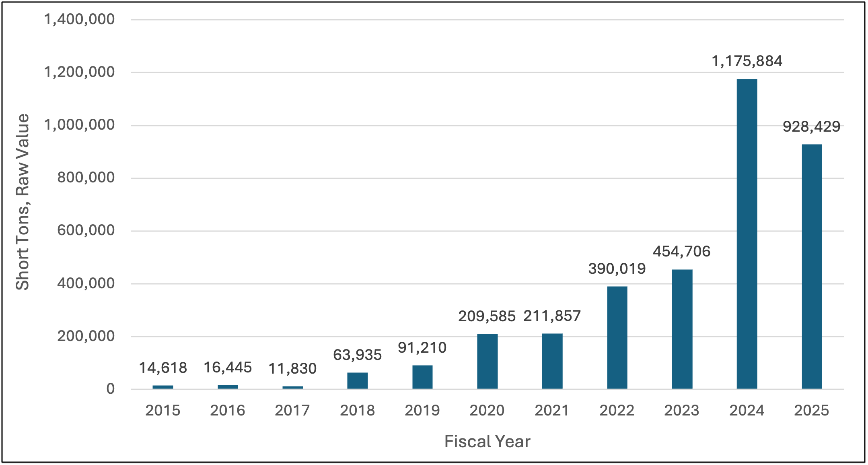The width and height of the screenshot is (868, 465).
Task: Click the value 91,210
Action: point(422,348)
